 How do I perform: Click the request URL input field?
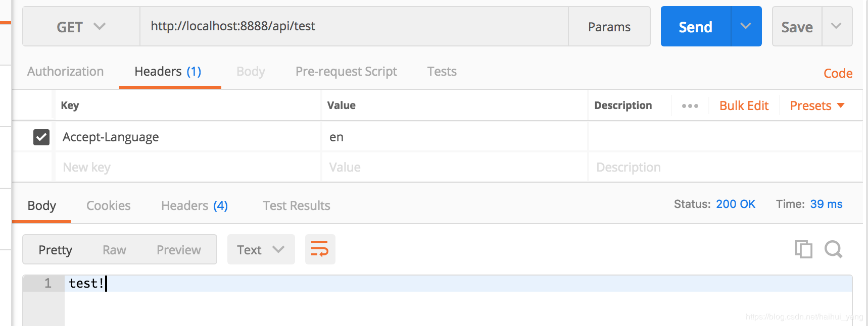click(x=354, y=26)
